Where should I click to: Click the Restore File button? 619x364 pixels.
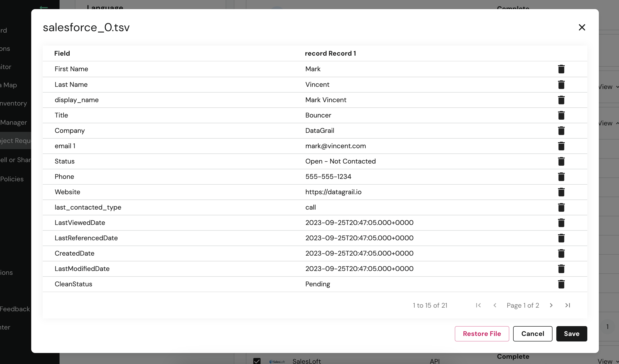pos(482,334)
